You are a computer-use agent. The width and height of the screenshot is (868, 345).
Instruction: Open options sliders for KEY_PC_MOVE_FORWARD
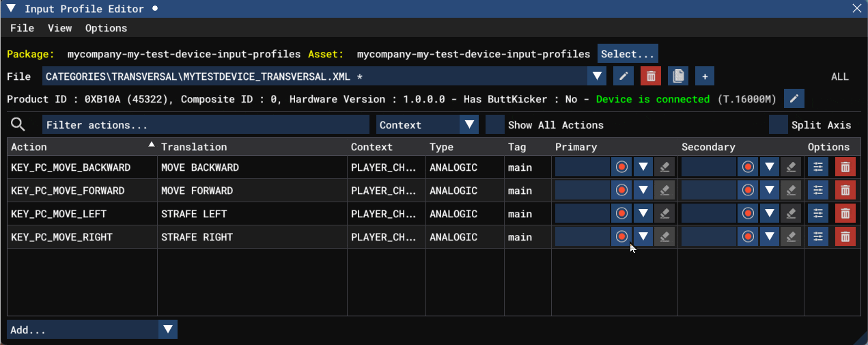pos(818,191)
